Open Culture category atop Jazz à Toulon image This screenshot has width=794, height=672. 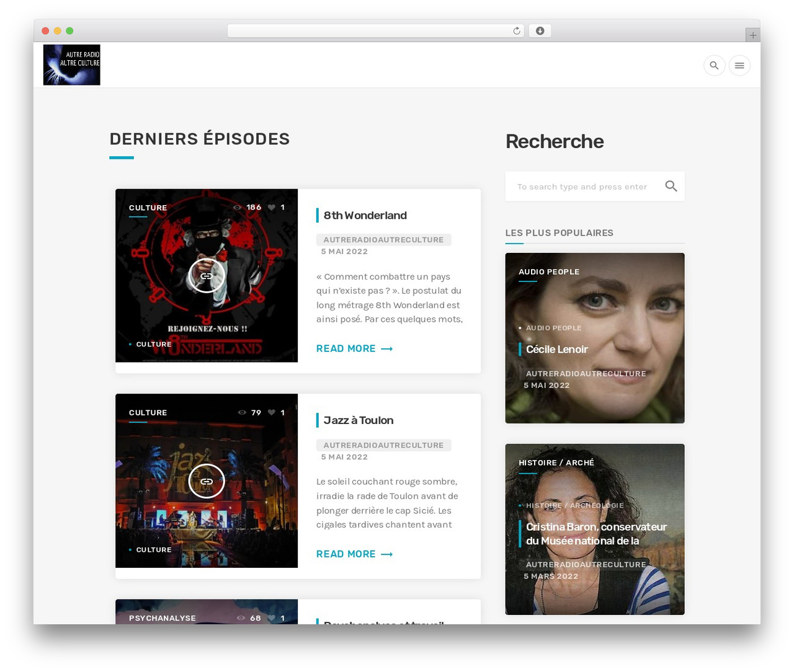click(x=148, y=413)
